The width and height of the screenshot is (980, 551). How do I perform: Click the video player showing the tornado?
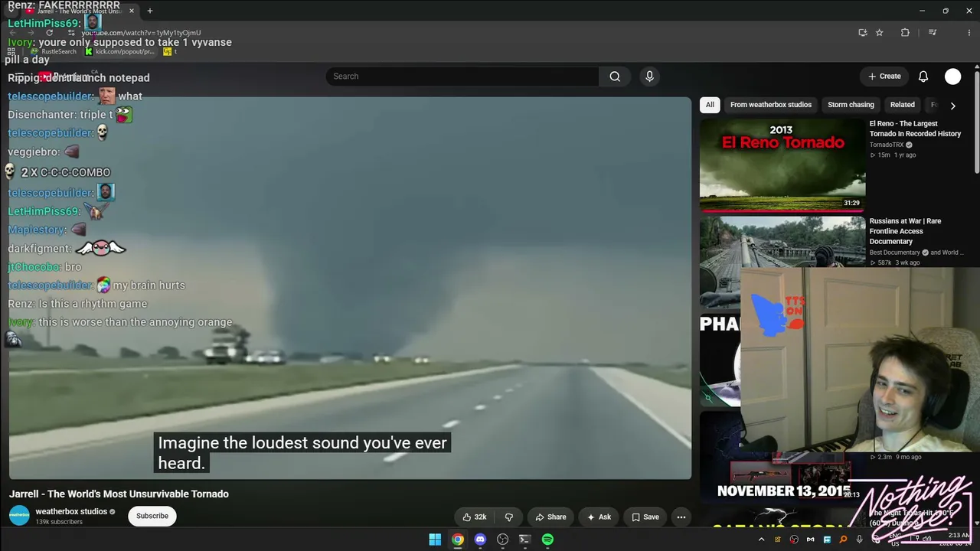tap(350, 288)
